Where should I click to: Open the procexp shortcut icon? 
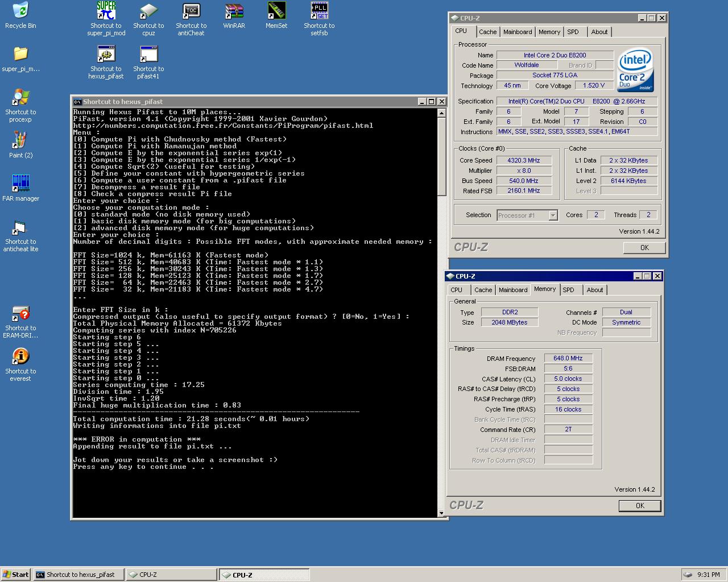point(20,97)
